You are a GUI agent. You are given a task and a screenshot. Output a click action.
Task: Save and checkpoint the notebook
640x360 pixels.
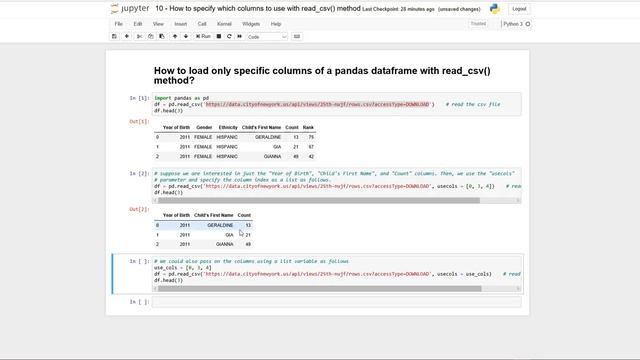click(x=114, y=36)
